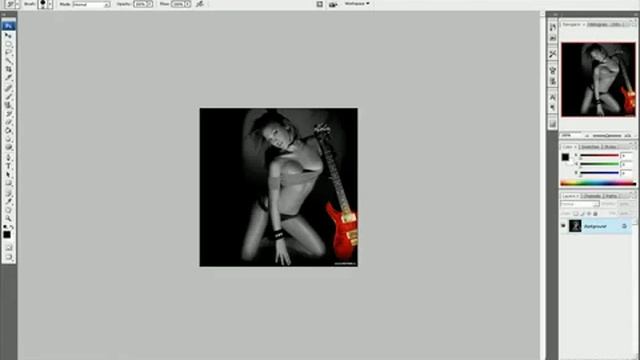Screen dimensions: 640x360
Task: Open the Brush preset picker arrow
Action: (x=50, y=4)
